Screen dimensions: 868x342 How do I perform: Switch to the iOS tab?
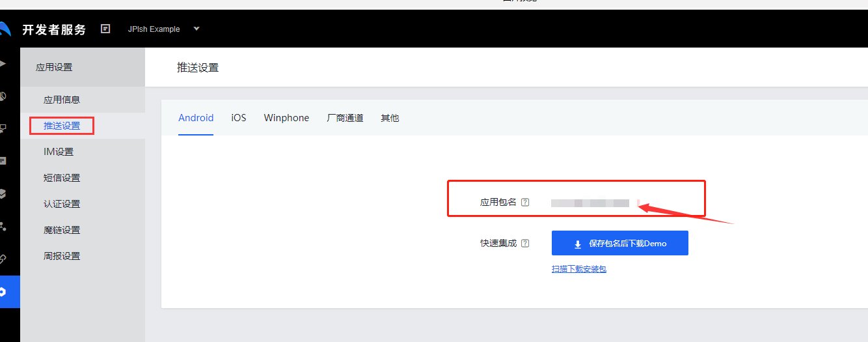click(239, 118)
